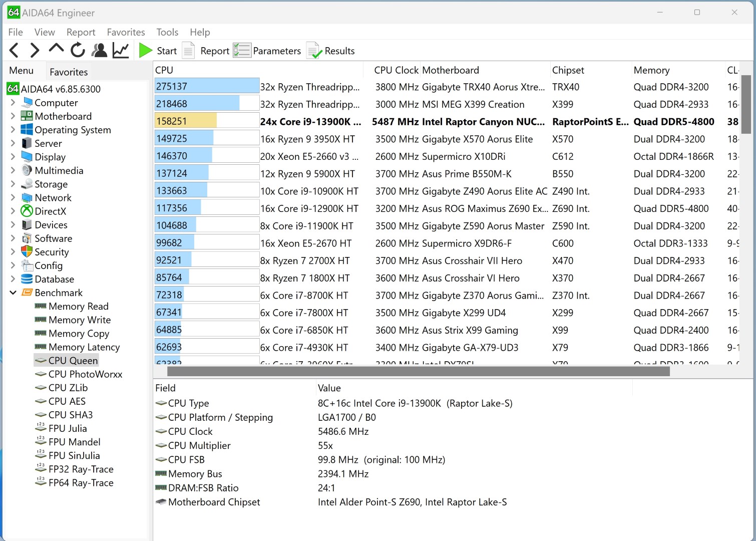Click the Network node icon
The image size is (756, 541).
(27, 197)
